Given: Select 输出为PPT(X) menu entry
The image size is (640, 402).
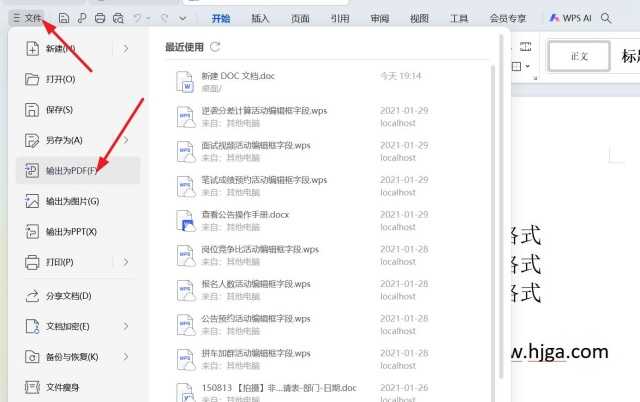Looking at the screenshot, I should (x=78, y=232).
